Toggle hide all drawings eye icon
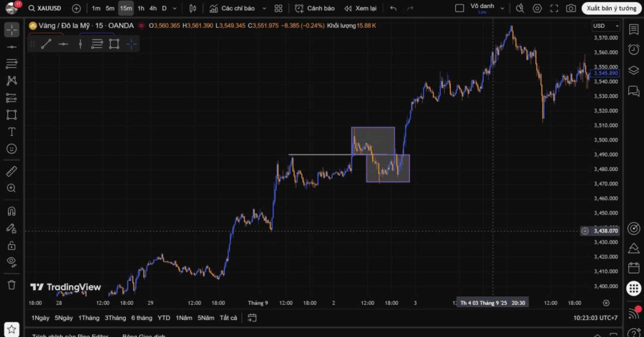 (11, 262)
